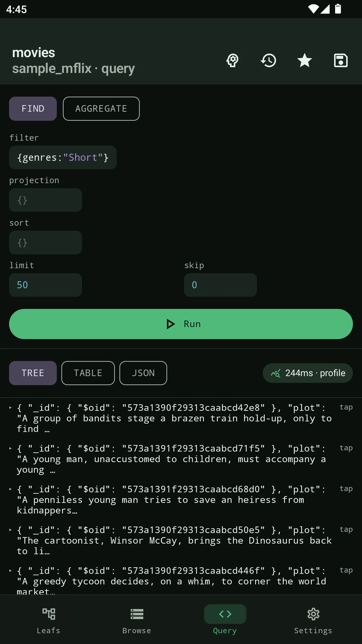The width and height of the screenshot is (362, 644).
Task: Tap the 4:45 clock in status bar
Action: [x=16, y=9]
